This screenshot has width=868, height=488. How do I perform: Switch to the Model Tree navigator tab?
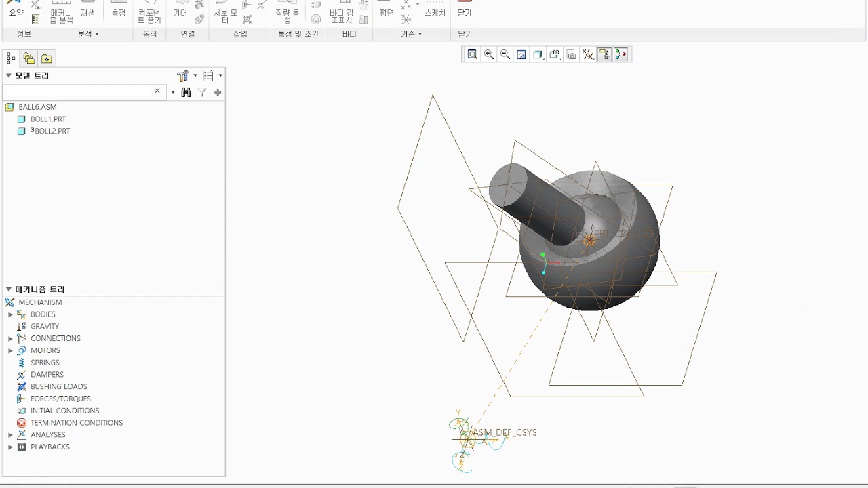[x=11, y=58]
